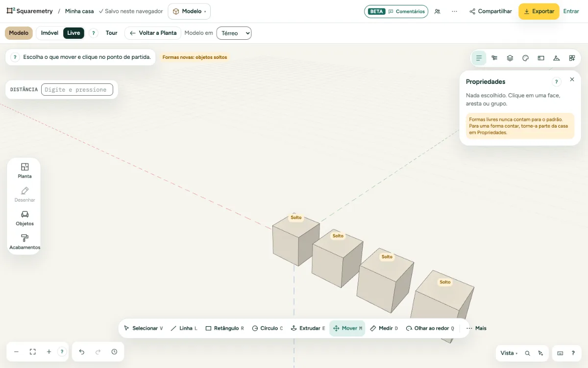This screenshot has height=368, width=588.
Task: Open the Acabamentos sidebar tab
Action: [24, 242]
